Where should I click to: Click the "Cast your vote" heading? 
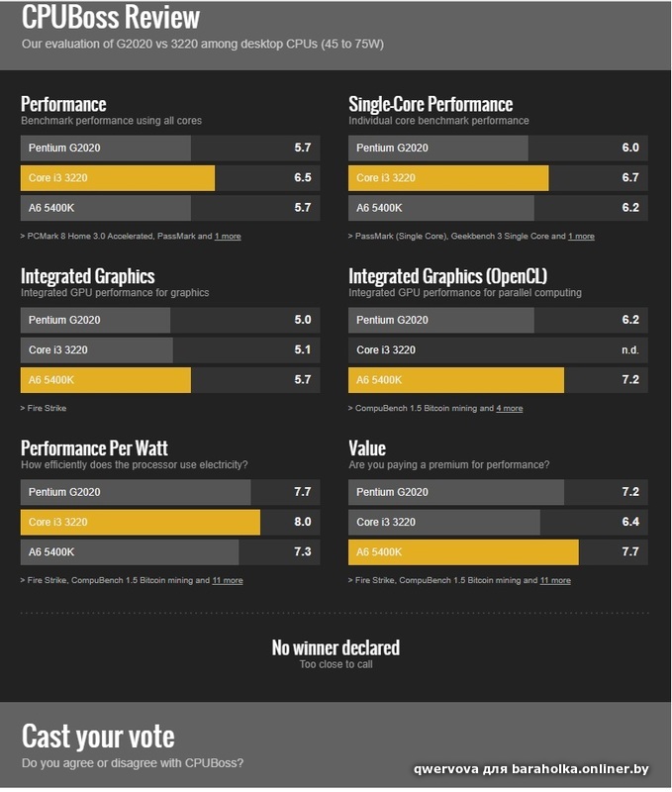(98, 737)
